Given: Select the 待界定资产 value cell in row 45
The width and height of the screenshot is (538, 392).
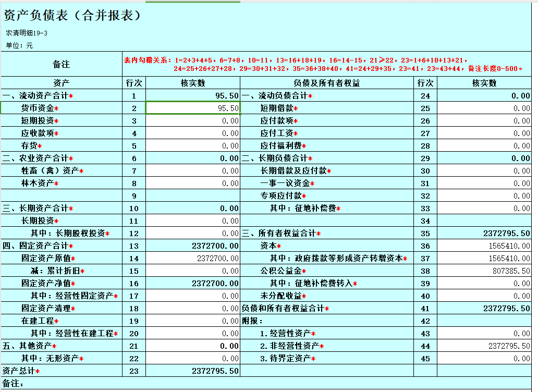Looking at the screenshot, I should pos(484,359).
